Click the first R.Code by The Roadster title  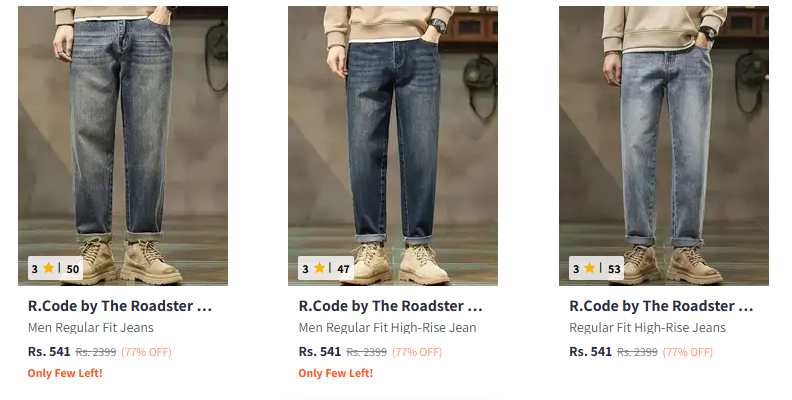pos(120,306)
